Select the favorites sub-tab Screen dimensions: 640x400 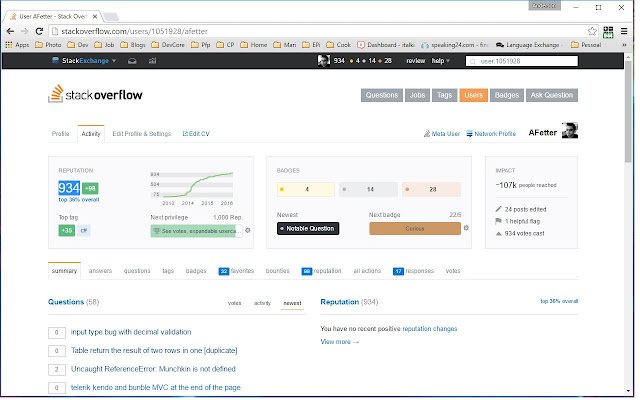236,271
